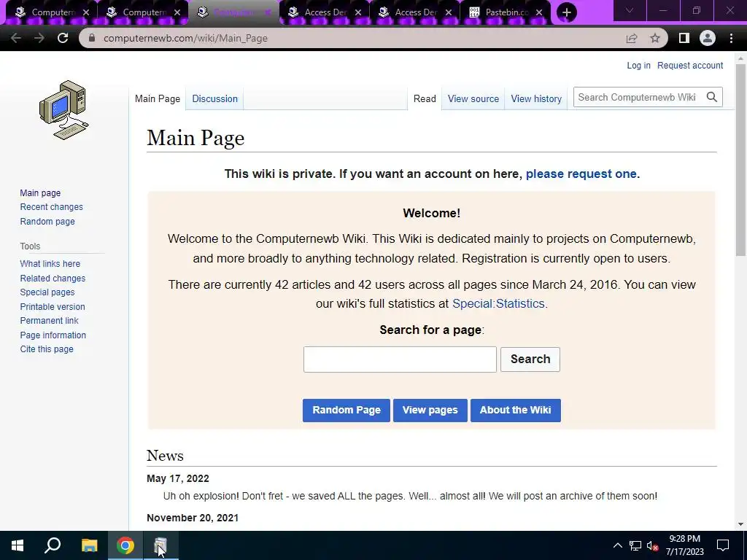This screenshot has height=560, width=747.
Task: Open the Discussion tab of the wiki
Action: pyautogui.click(x=215, y=98)
